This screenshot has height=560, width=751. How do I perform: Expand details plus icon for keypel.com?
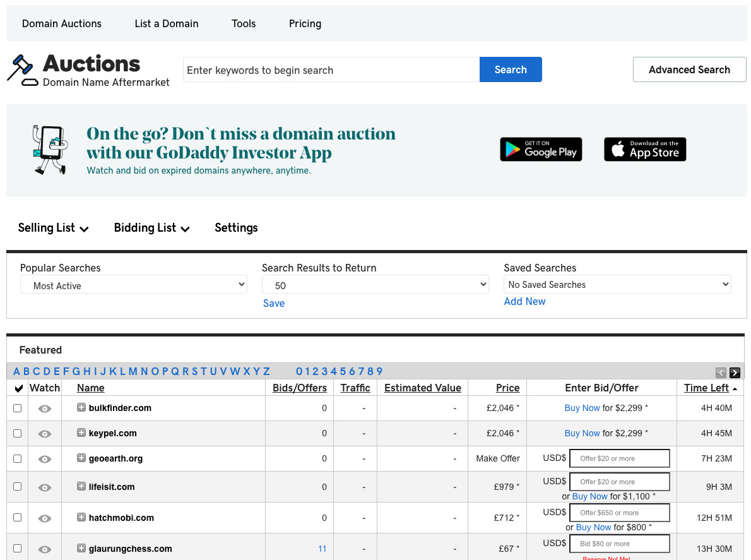click(81, 433)
